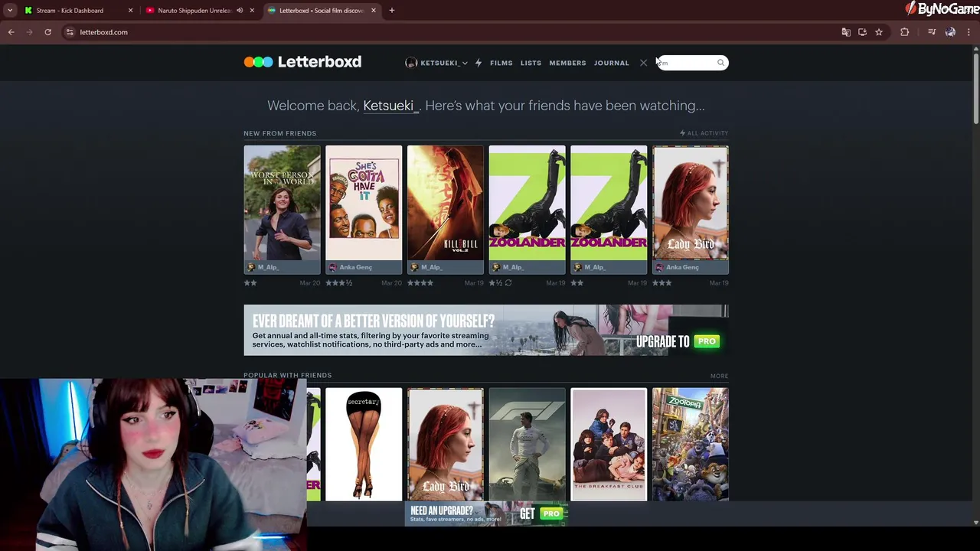980x551 pixels.
Task: Go to the Members section
Action: [567, 63]
